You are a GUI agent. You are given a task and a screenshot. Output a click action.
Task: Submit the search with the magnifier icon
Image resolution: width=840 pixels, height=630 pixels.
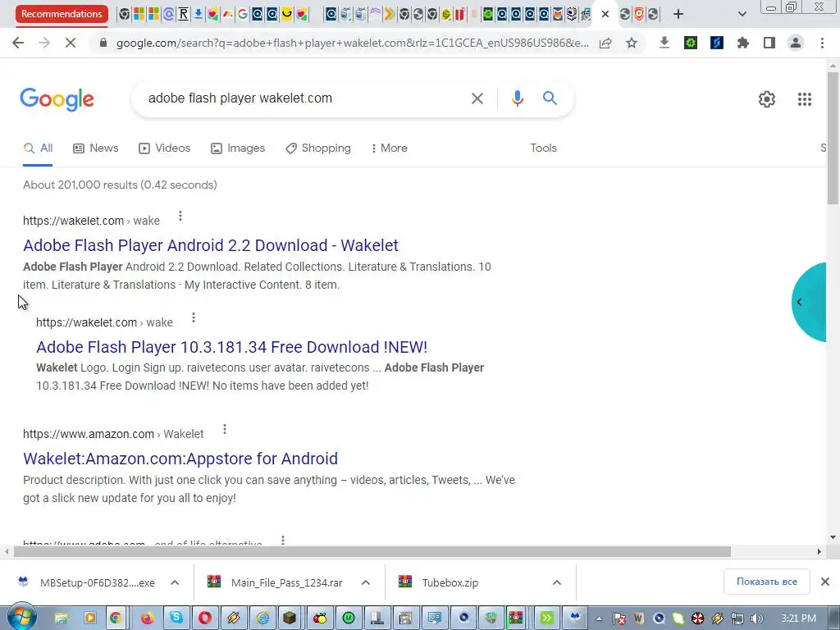pyautogui.click(x=550, y=98)
